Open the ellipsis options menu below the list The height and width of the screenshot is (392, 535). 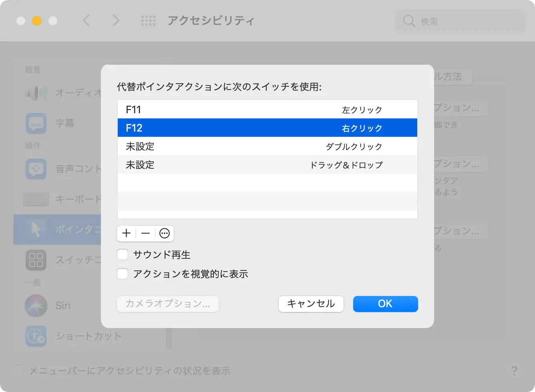click(x=165, y=234)
